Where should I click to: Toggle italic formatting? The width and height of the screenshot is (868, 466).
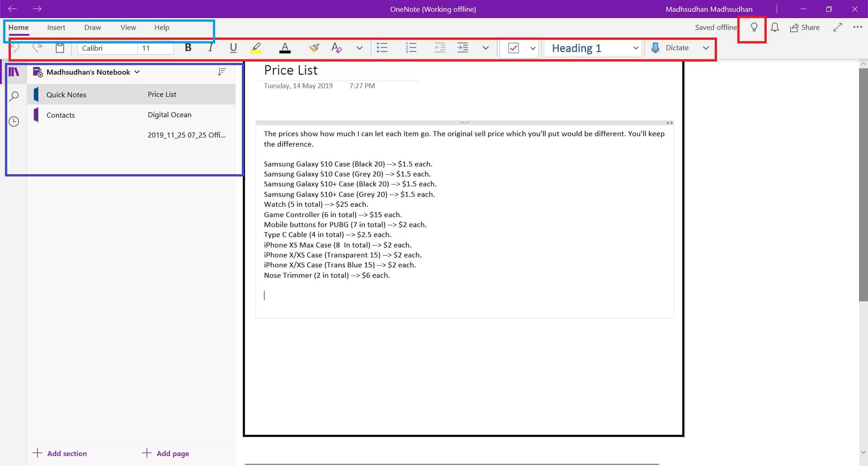[210, 48]
